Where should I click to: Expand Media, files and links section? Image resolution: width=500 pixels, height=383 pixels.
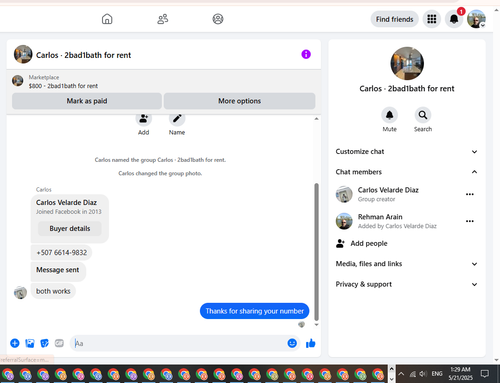point(407,264)
